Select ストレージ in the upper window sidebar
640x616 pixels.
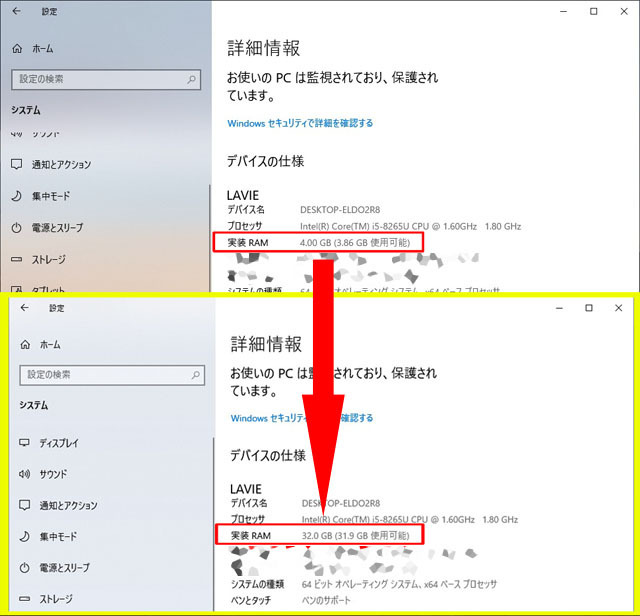[38, 259]
